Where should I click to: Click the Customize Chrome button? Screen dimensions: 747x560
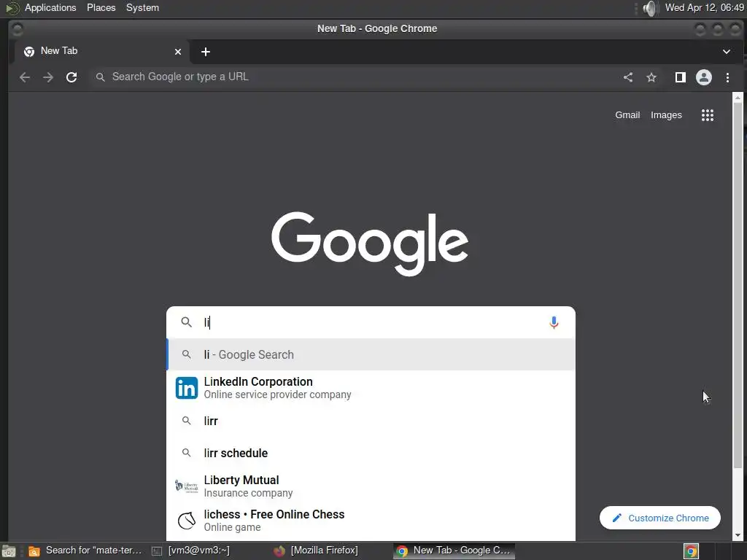click(x=659, y=518)
